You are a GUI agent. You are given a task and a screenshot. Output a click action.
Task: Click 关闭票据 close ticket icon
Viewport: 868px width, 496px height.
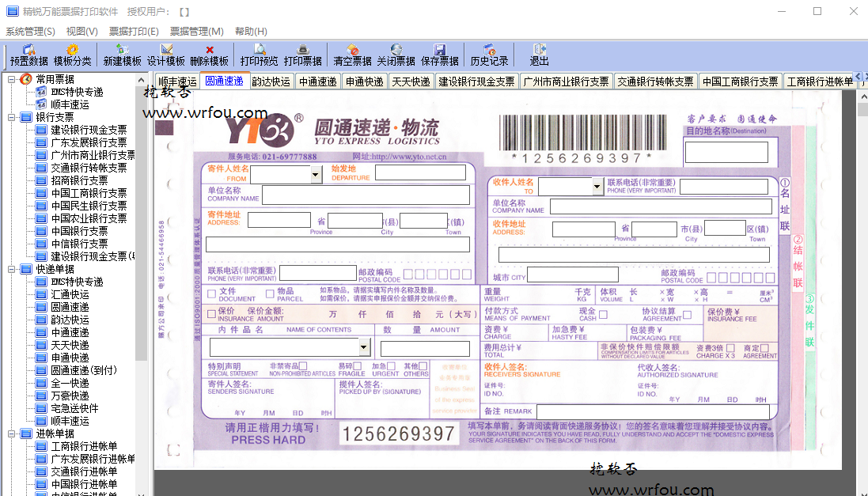396,55
